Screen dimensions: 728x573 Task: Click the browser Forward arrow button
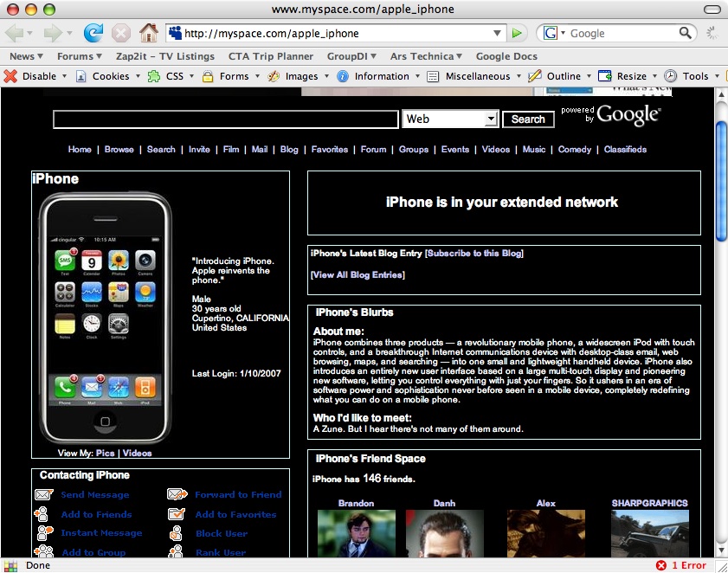53,33
